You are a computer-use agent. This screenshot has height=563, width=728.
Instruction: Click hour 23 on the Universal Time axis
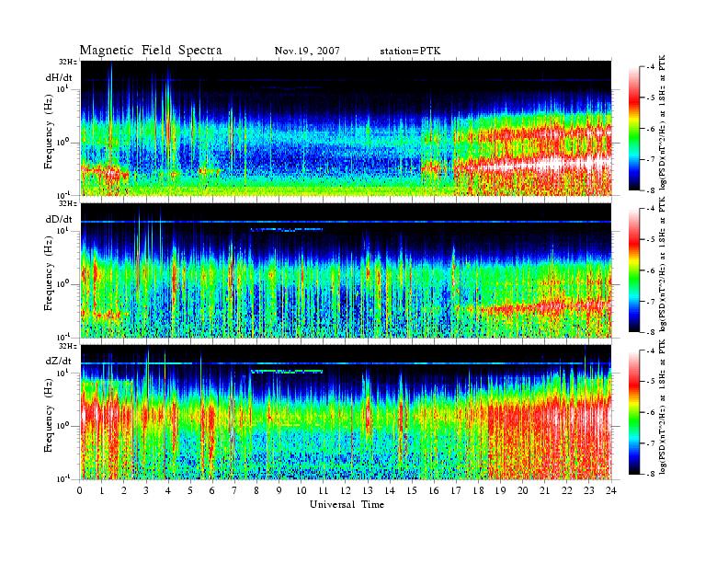click(x=588, y=491)
